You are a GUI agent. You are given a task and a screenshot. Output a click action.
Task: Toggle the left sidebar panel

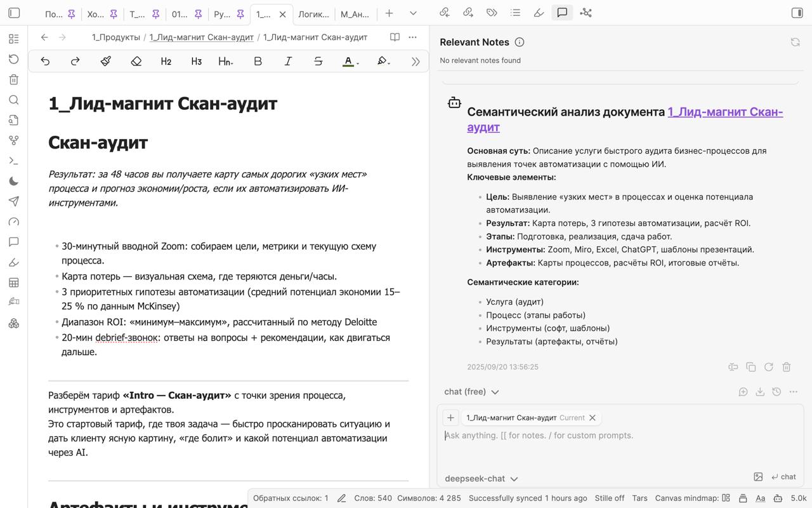pyautogui.click(x=14, y=13)
